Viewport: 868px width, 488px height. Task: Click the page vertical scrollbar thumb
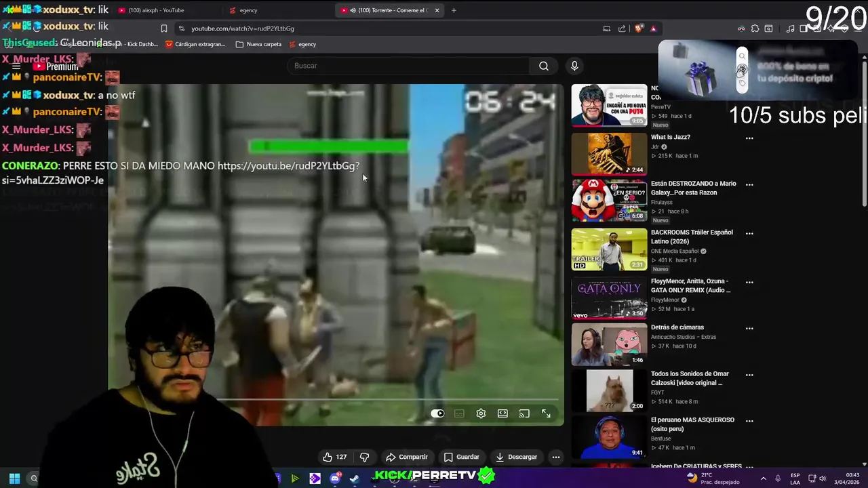[864, 132]
